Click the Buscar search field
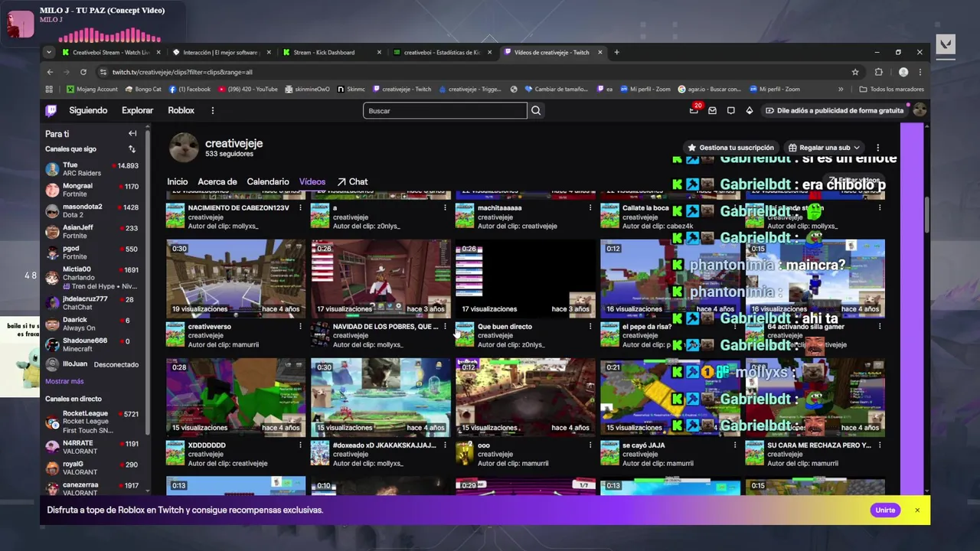Image resolution: width=980 pixels, height=551 pixels. point(445,111)
